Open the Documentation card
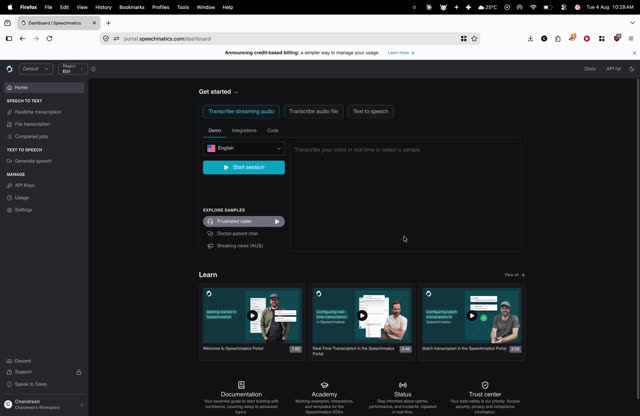This screenshot has width=640, height=416. [241, 398]
